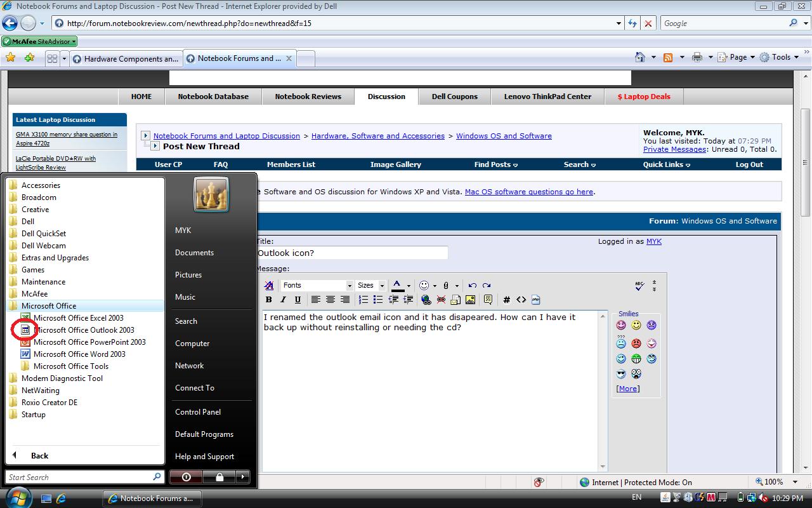Open the Notebook Database nav tab

pos(213,97)
